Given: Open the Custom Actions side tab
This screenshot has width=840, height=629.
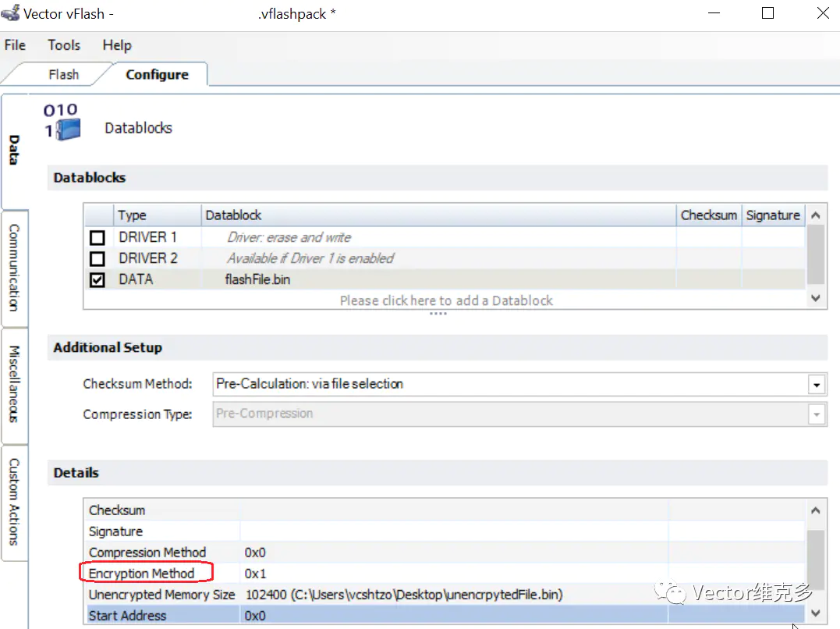Looking at the screenshot, I should coord(14,501).
